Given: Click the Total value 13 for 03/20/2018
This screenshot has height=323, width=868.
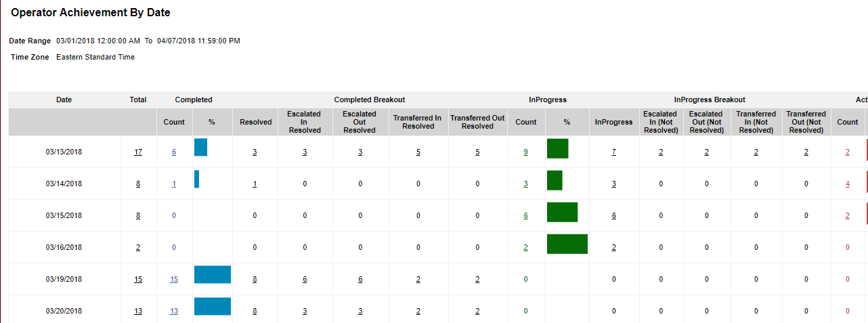Looking at the screenshot, I should pyautogui.click(x=138, y=311).
